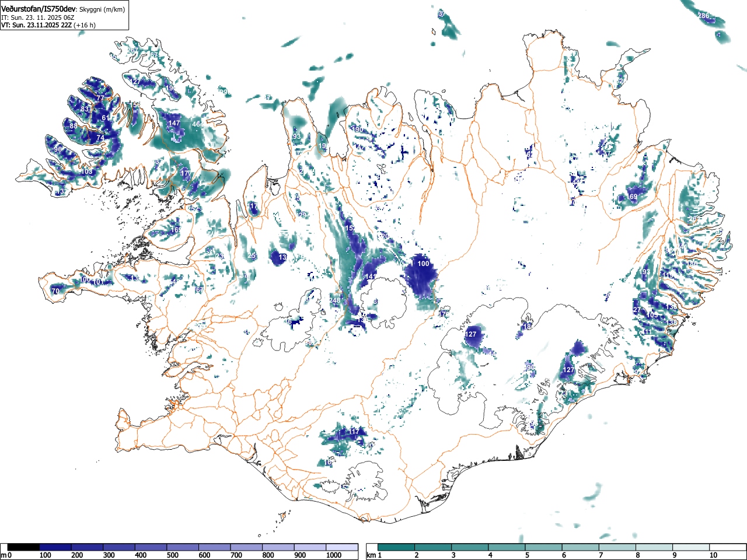Click the '10' tick label in kilometre legend

(x=713, y=555)
